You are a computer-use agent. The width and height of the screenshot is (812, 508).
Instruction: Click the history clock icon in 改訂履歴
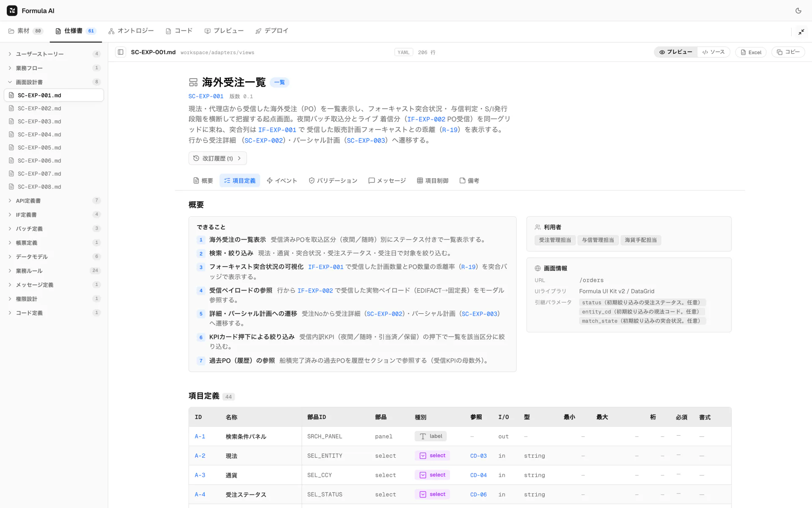tap(196, 158)
